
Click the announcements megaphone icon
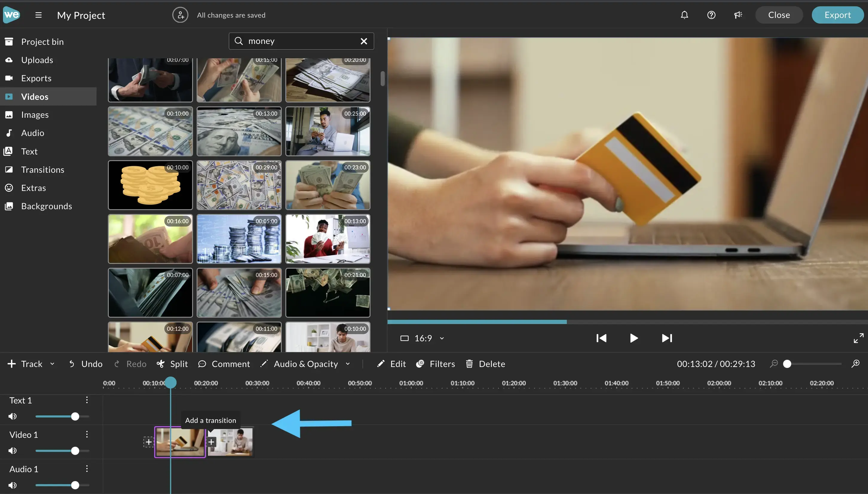click(738, 15)
